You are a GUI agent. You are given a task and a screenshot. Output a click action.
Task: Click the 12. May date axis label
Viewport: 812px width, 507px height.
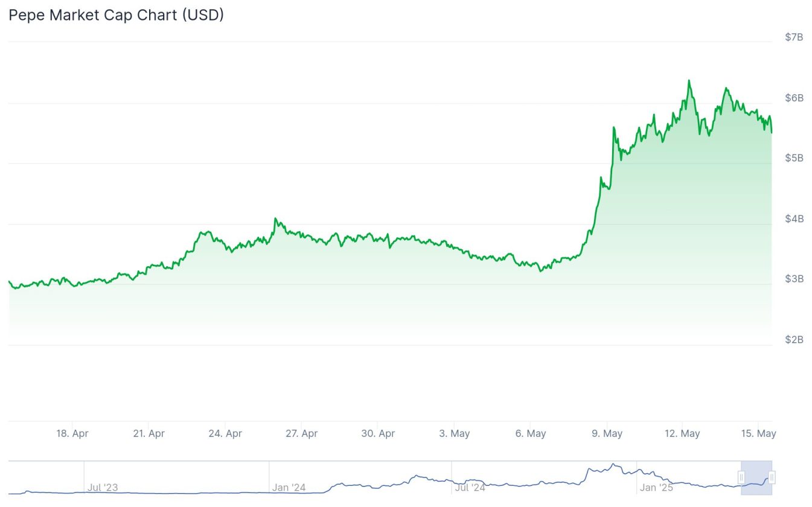click(x=683, y=433)
